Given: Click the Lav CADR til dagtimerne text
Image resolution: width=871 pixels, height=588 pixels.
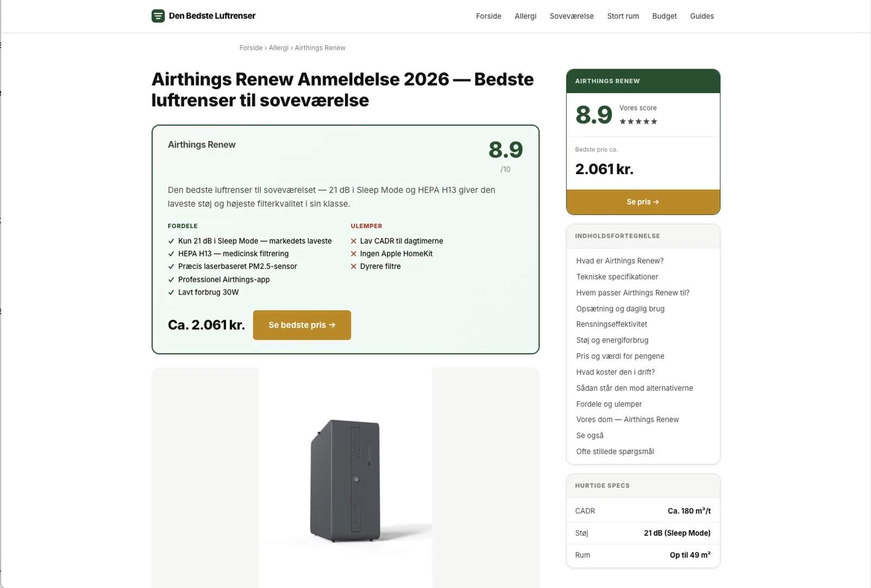Looking at the screenshot, I should [x=401, y=241].
